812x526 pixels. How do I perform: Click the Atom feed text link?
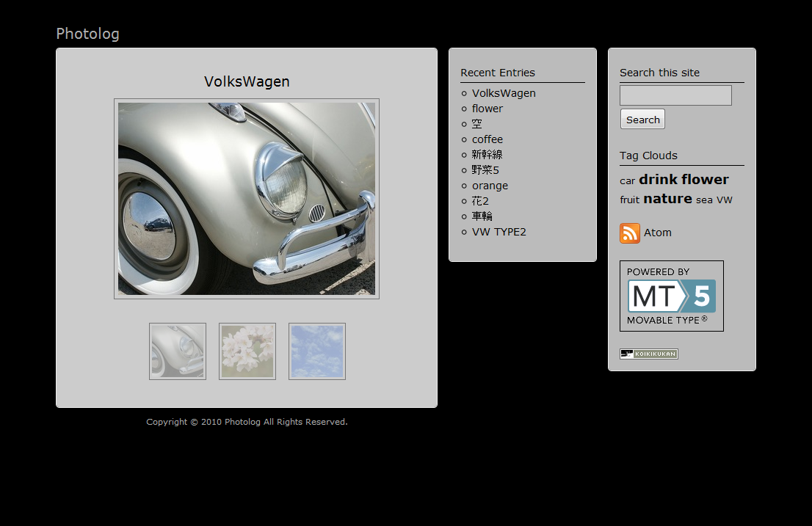658,233
